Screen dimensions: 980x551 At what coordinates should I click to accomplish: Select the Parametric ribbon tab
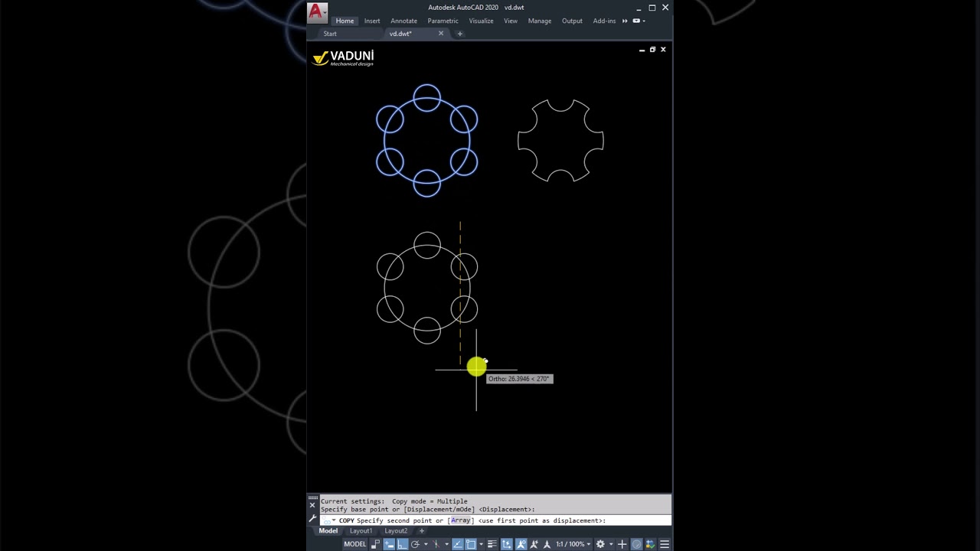[x=443, y=21]
